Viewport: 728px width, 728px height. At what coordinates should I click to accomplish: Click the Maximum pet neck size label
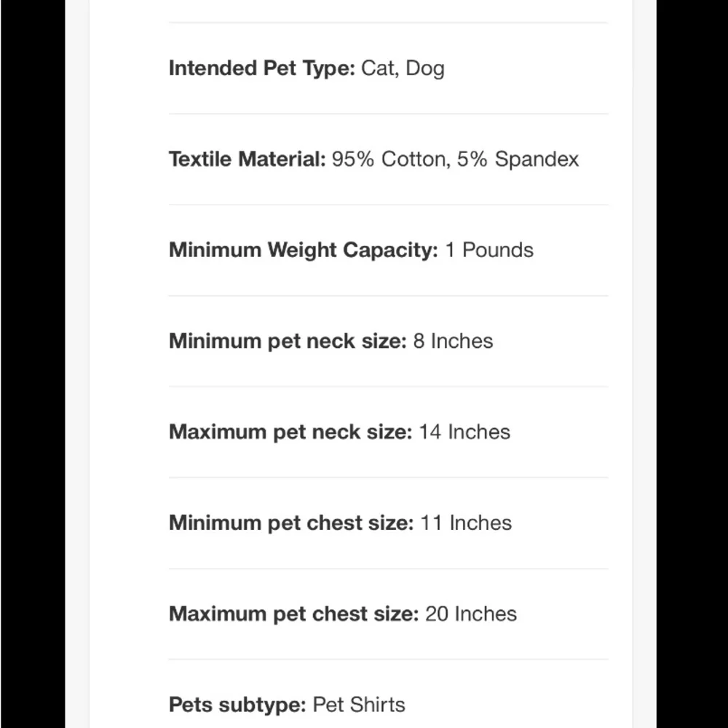click(290, 432)
